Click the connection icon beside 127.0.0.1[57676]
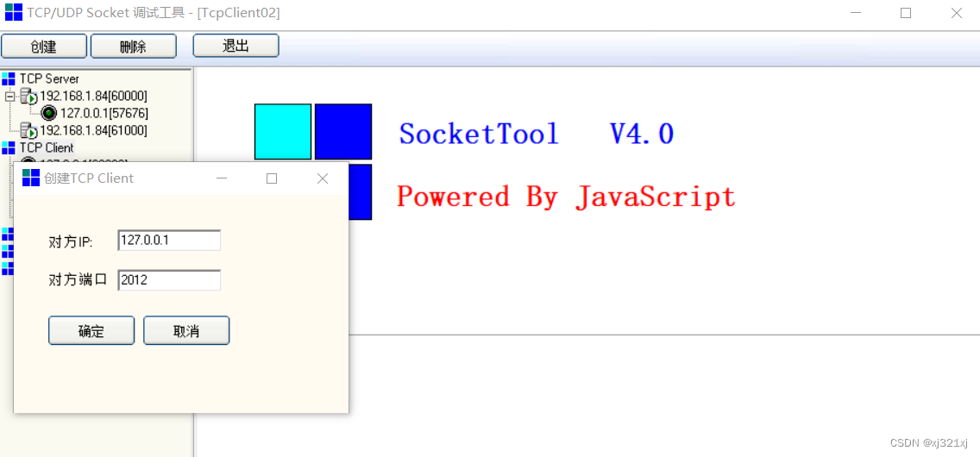This screenshot has width=980, height=457. click(x=49, y=113)
